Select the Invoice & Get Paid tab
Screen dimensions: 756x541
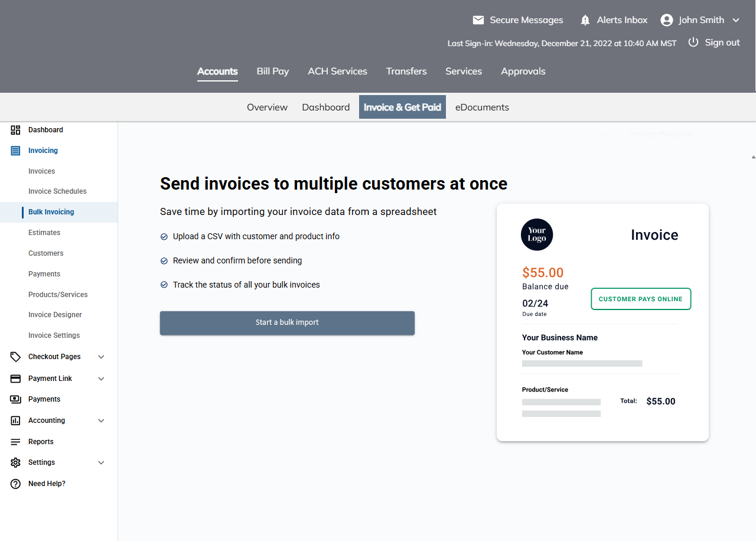point(402,107)
